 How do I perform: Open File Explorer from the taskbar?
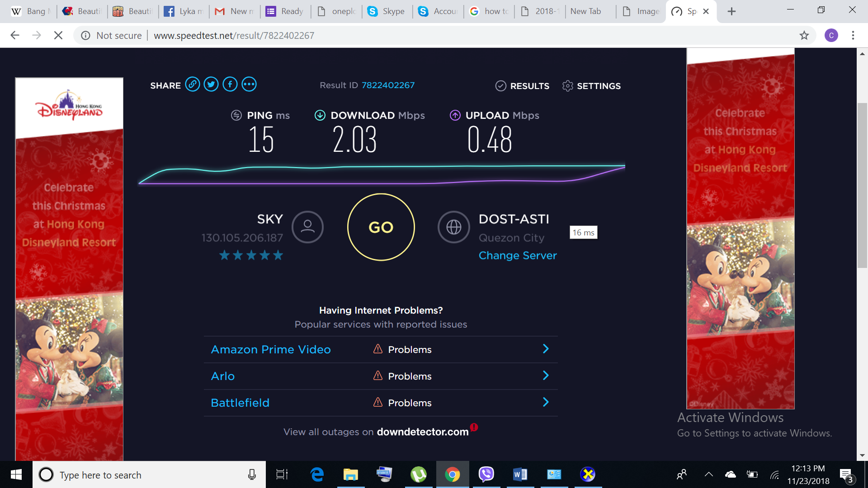(350, 474)
